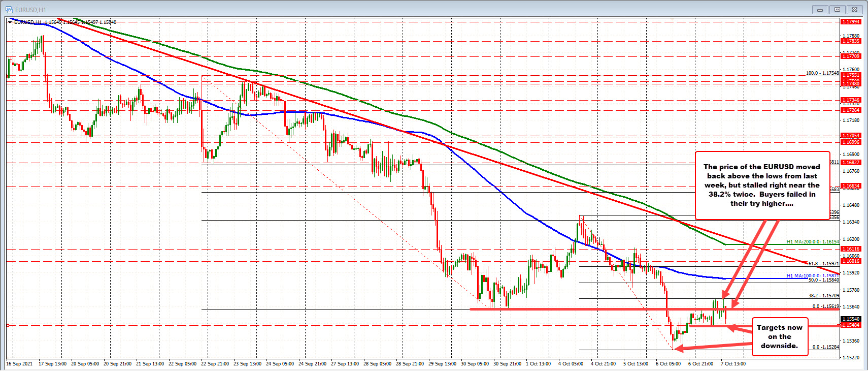
Task: Click the 4 Oct 05:00 time axis label
Action: click(571, 364)
